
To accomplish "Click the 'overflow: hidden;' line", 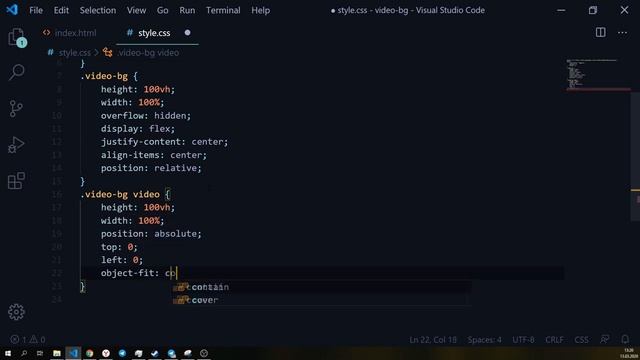I will point(146,116).
